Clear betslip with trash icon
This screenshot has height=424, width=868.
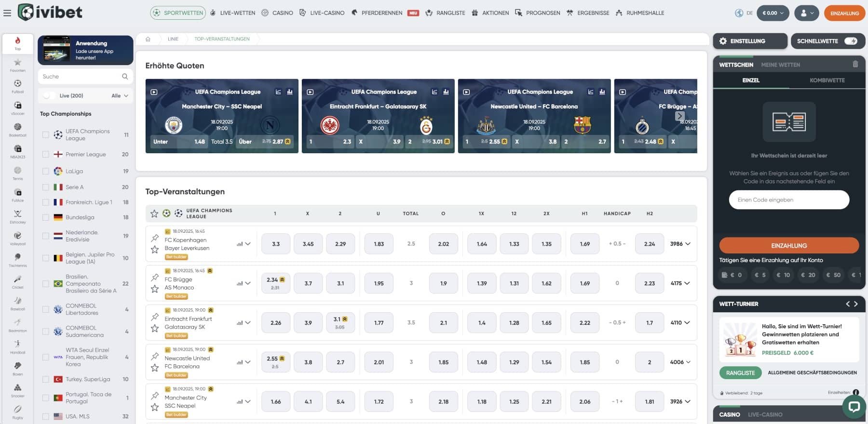click(855, 64)
